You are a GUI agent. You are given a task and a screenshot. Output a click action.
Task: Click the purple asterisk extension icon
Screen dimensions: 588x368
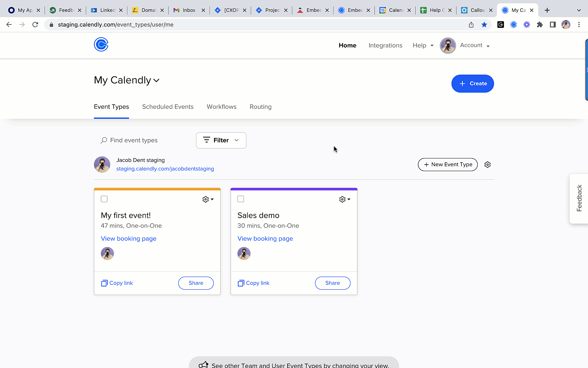tap(527, 25)
